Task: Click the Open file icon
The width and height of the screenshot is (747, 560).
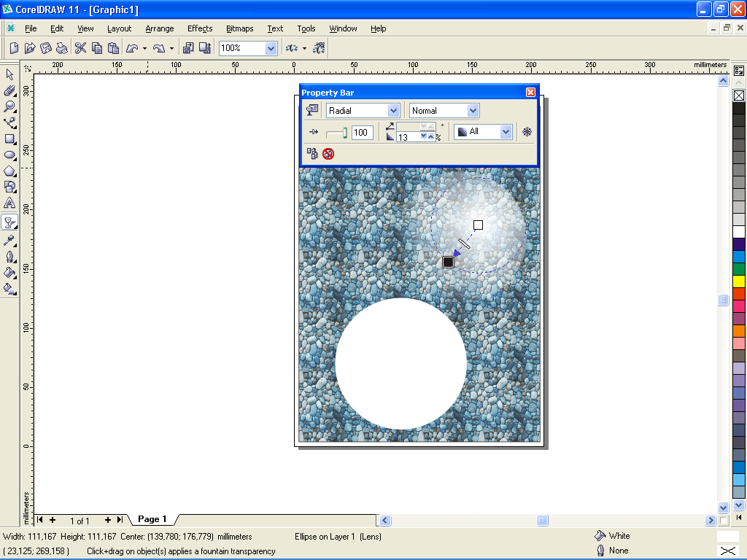Action: [x=30, y=48]
